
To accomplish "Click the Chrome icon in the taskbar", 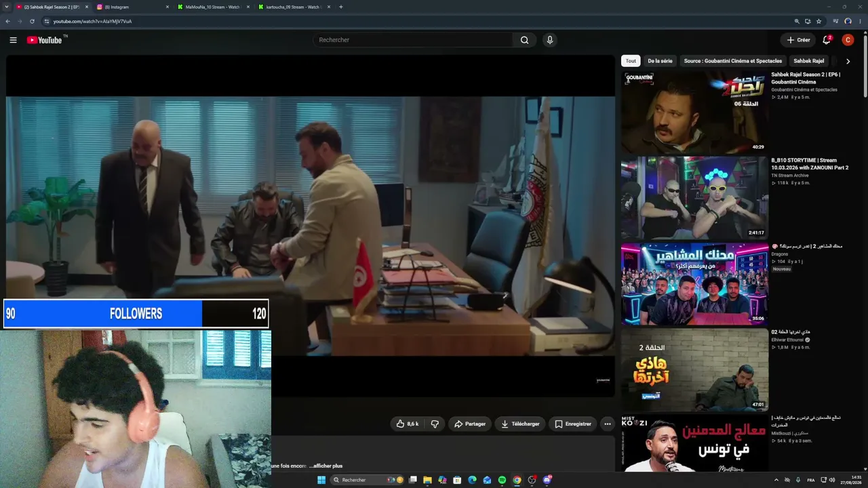I will pyautogui.click(x=517, y=480).
